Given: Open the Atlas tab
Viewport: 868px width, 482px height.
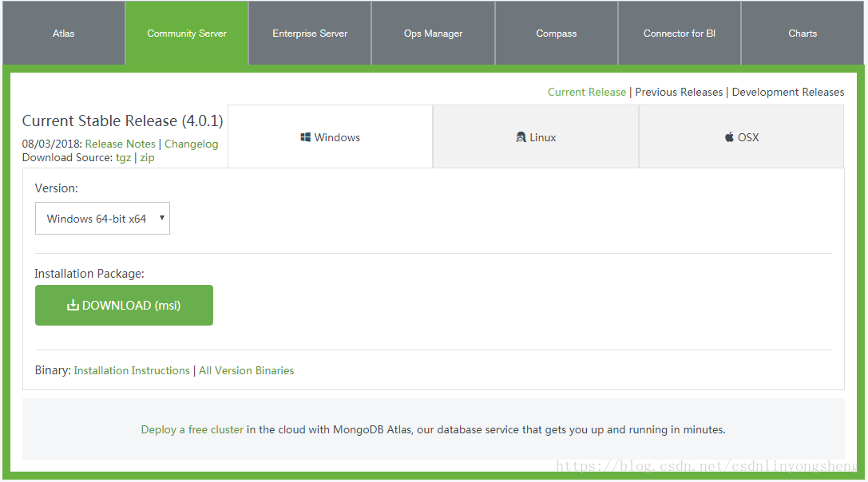Looking at the screenshot, I should (x=64, y=34).
